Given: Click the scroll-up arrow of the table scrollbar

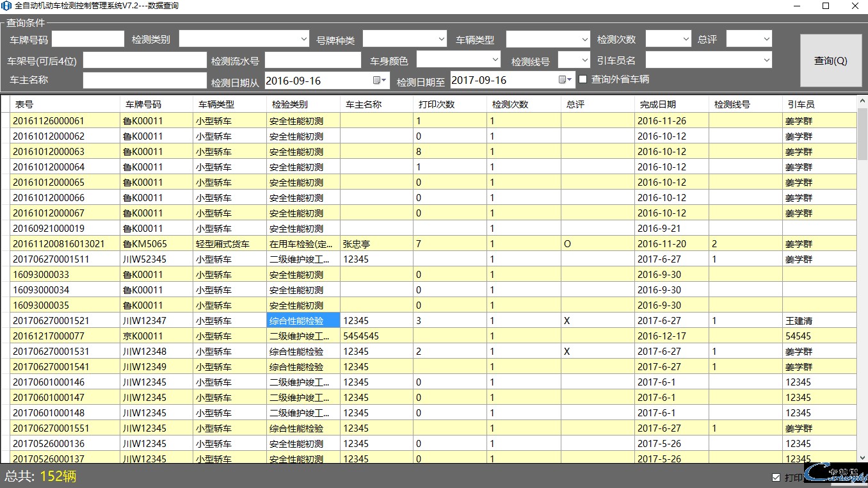Looking at the screenshot, I should click(862, 101).
